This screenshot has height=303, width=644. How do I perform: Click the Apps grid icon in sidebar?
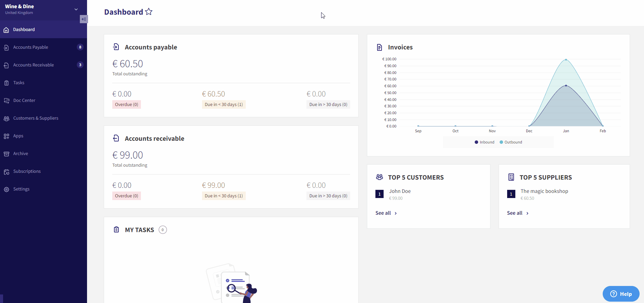pyautogui.click(x=6, y=136)
